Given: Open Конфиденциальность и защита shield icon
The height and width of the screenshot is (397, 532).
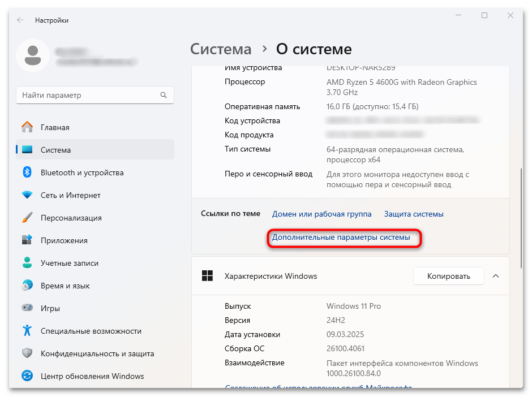Looking at the screenshot, I should [x=27, y=353].
